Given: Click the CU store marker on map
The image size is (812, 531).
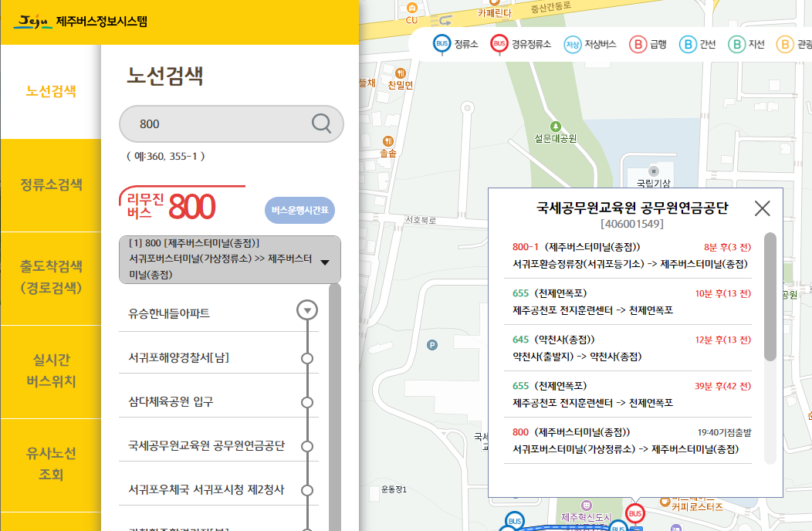Looking at the screenshot, I should 411,8.
